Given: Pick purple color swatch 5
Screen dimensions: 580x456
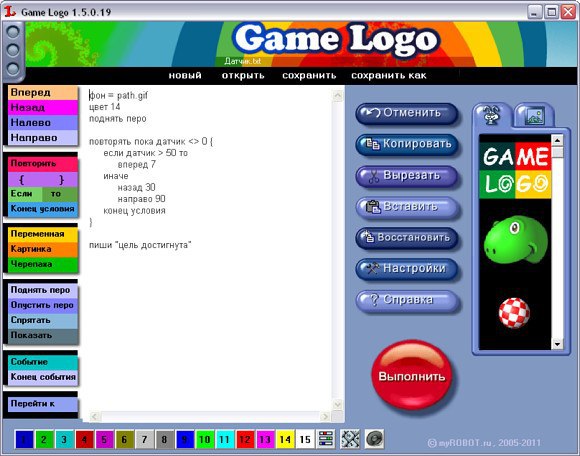Looking at the screenshot, I should pos(104,439).
